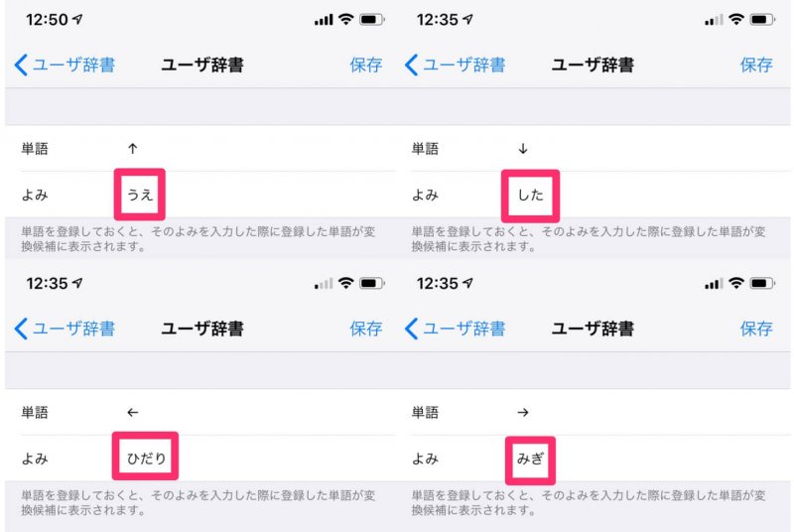
Task: Tap the back chevron in the bottom-left screen
Action: coord(21,329)
